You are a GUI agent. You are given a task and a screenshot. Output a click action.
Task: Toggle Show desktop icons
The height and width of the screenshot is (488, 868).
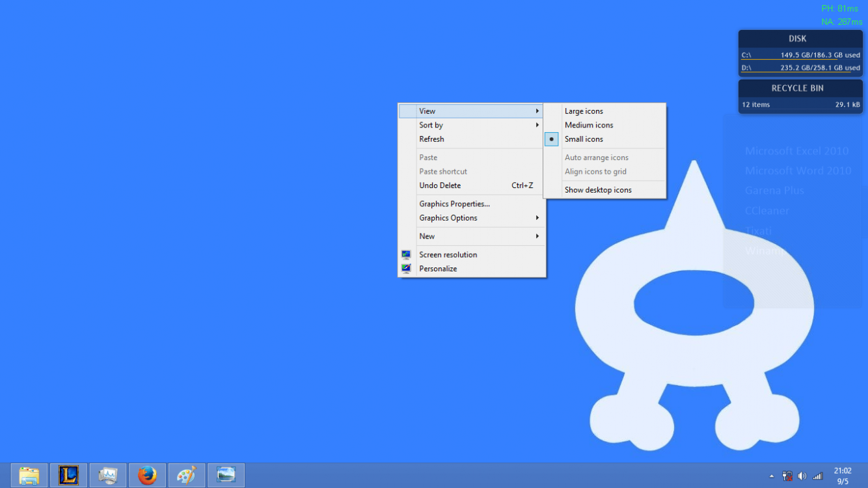tap(604, 190)
